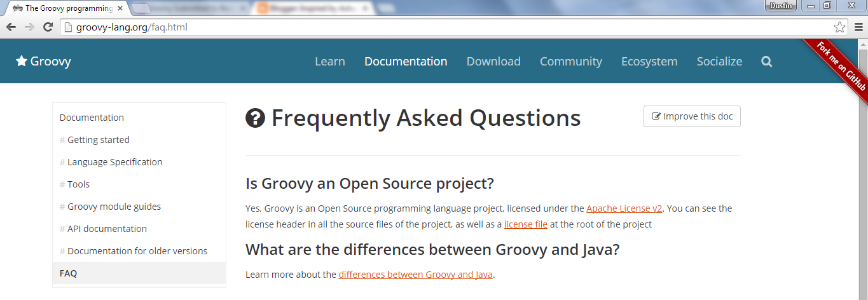Close the Groovy programming tab
The height and width of the screenshot is (300, 868).
(120, 8)
